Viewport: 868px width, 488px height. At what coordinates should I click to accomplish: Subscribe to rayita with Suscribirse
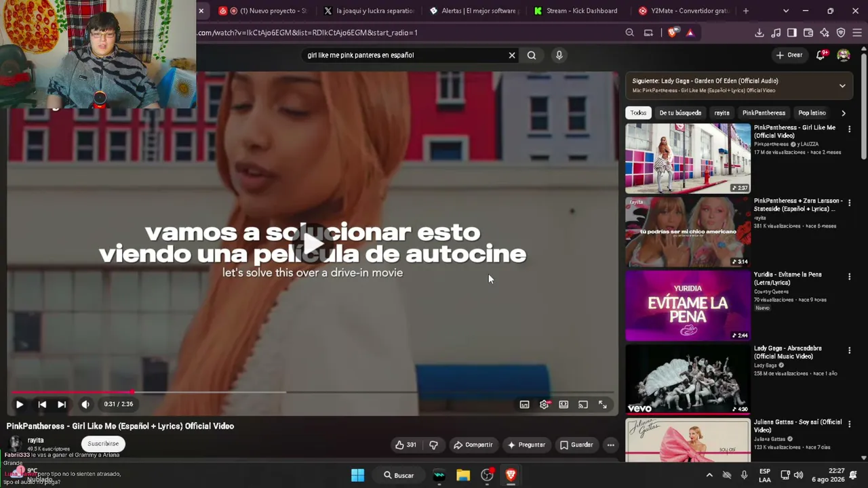click(x=103, y=444)
